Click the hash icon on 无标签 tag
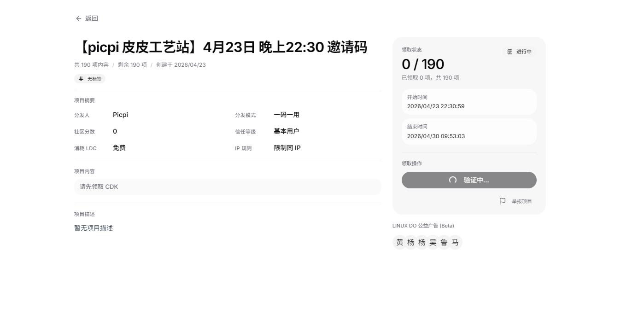Image resolution: width=644 pixels, height=315 pixels. point(81,79)
